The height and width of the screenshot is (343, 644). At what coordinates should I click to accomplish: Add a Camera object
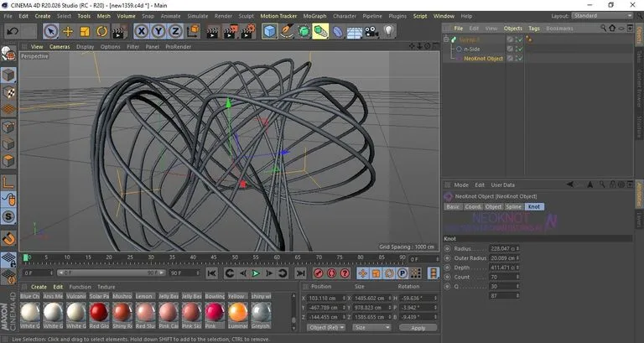point(371,32)
